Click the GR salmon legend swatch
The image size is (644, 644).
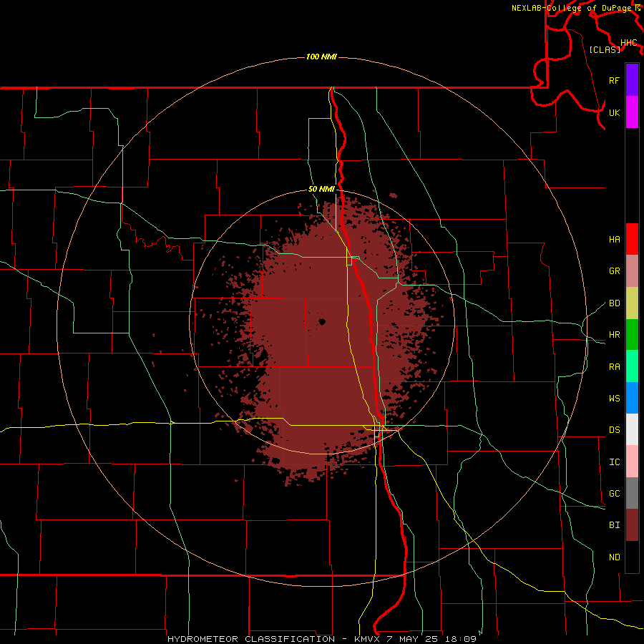pyautogui.click(x=632, y=270)
